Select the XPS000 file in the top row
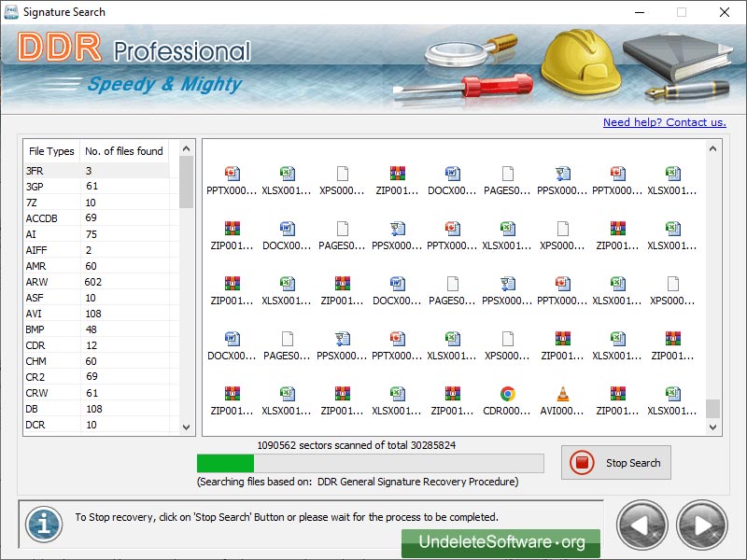The width and height of the screenshot is (747, 560). pos(342,181)
